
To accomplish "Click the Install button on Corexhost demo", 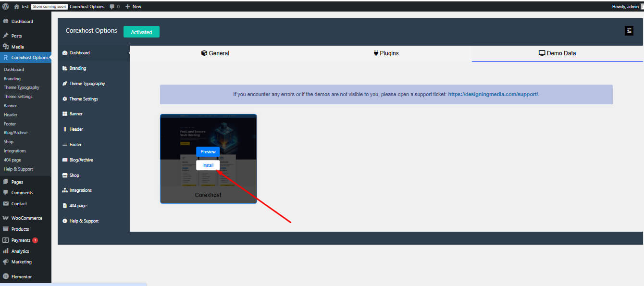I will [x=208, y=165].
